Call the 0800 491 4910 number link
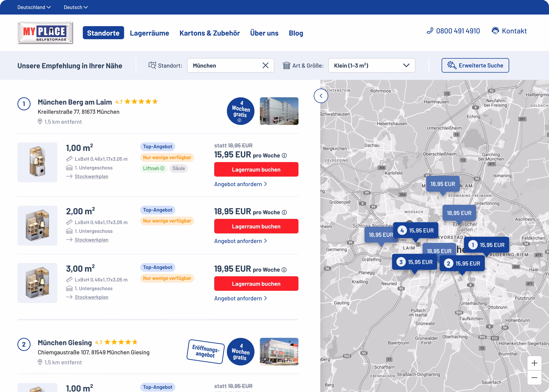 tap(453, 31)
